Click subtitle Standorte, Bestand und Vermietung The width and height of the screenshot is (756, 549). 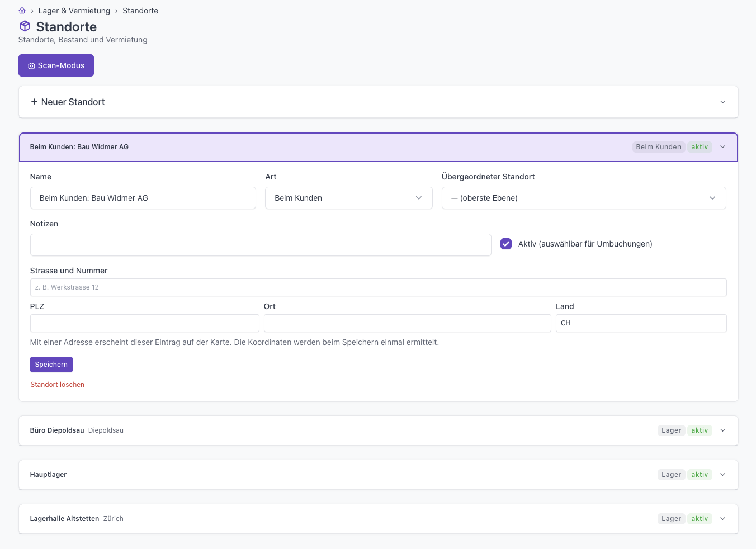(x=83, y=40)
